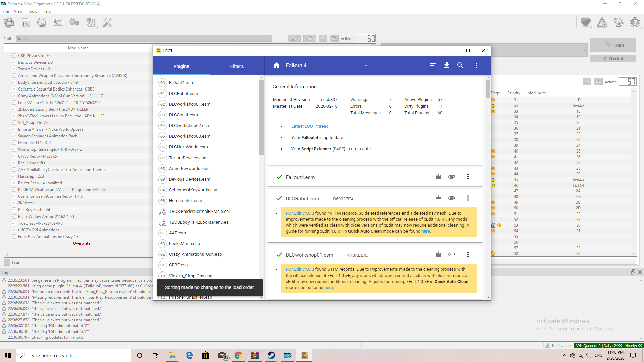The image size is (644, 362).
Task: Click the attachment icon on Fallout4.esm card
Action: [x=452, y=177]
